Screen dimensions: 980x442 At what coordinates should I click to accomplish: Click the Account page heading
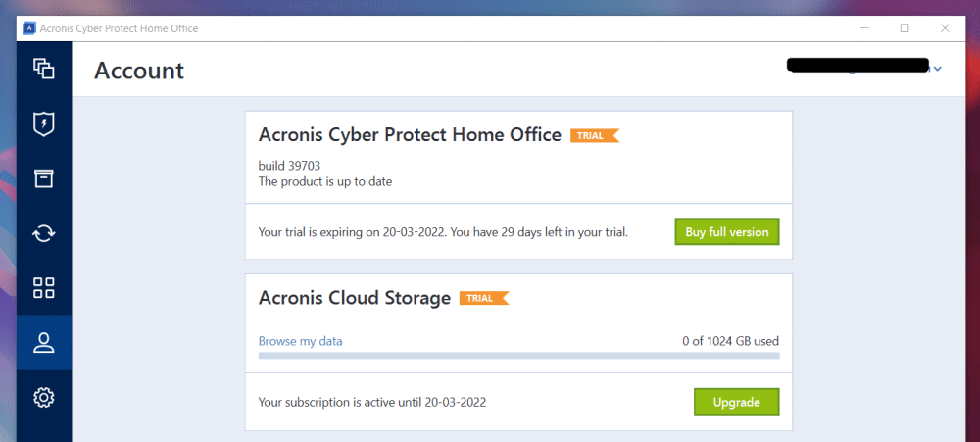(139, 71)
